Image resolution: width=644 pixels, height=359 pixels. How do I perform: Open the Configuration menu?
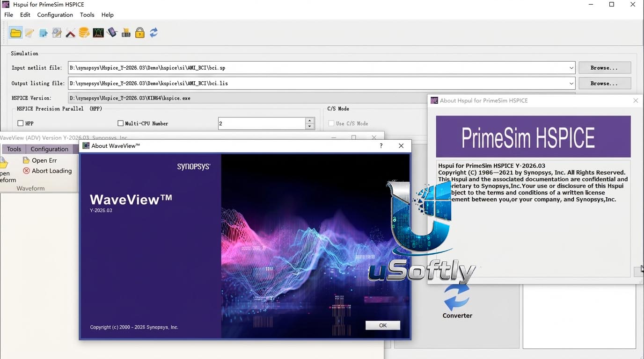pos(55,15)
